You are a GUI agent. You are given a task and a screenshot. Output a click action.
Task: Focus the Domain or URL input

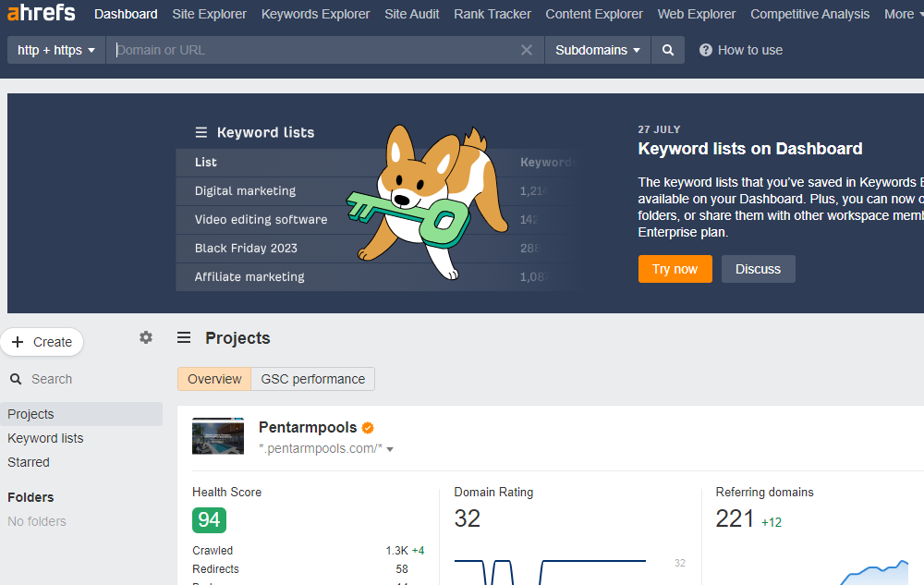pyautogui.click(x=312, y=50)
